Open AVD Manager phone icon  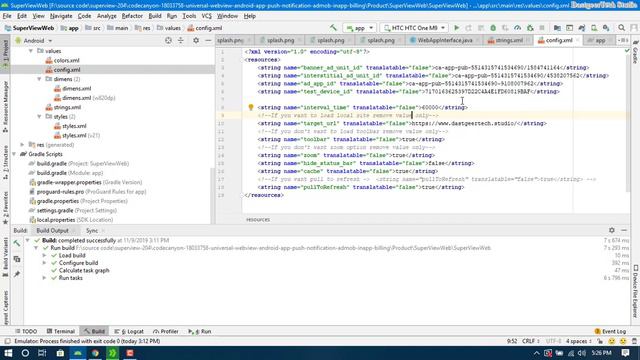594,28
